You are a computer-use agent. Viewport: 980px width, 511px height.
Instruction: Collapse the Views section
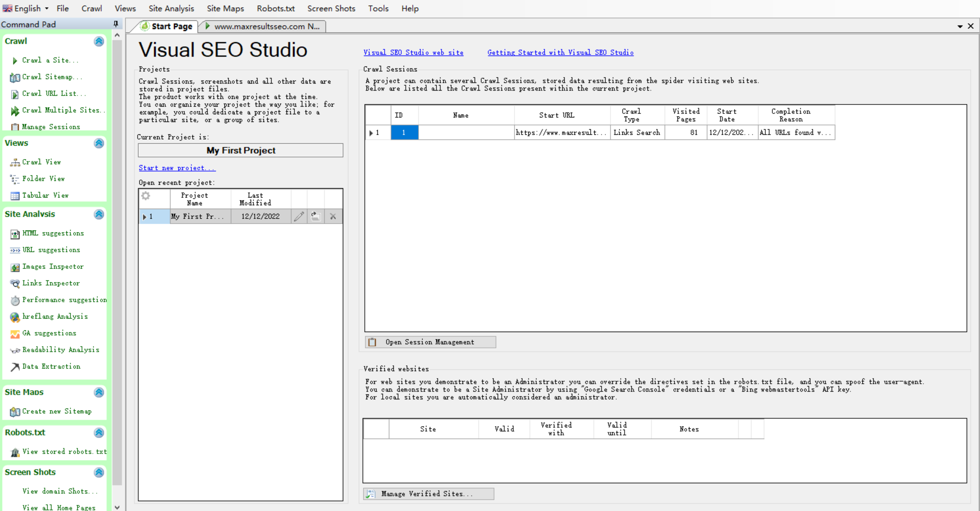pyautogui.click(x=99, y=143)
